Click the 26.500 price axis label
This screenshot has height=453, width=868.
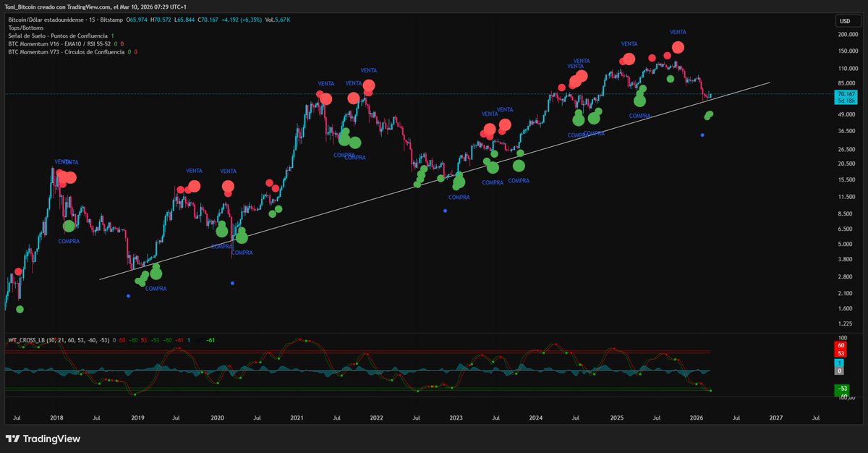pyautogui.click(x=845, y=149)
